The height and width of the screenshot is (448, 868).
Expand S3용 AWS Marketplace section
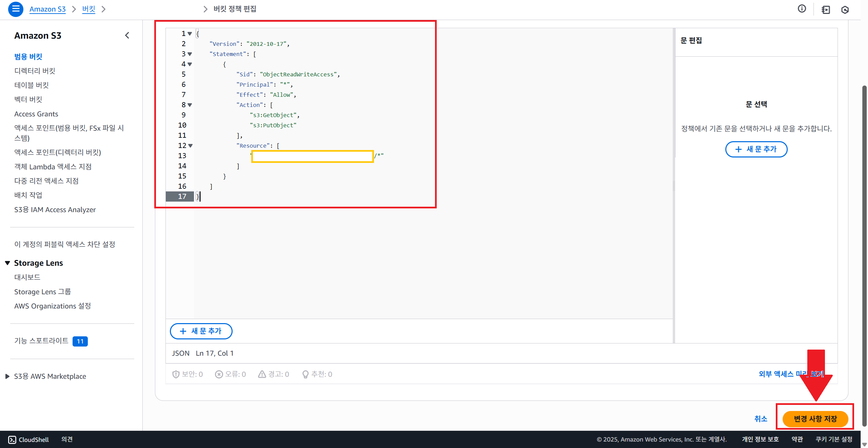pos(7,376)
